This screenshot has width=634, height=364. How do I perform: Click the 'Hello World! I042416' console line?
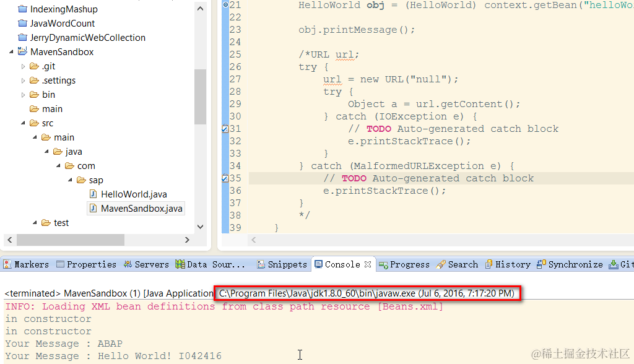coord(113,356)
